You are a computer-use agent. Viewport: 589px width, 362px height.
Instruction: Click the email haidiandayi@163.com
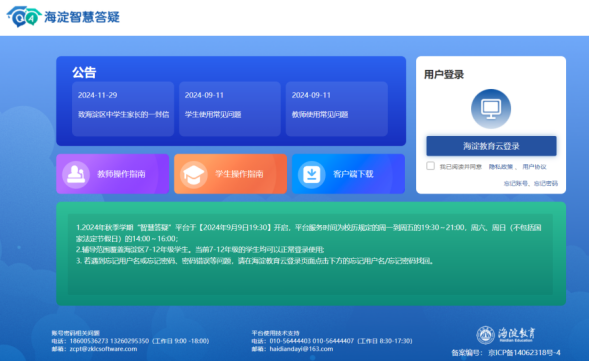point(301,349)
